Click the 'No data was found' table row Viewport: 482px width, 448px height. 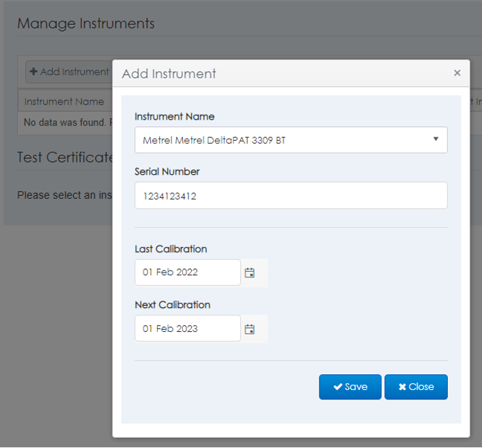click(x=65, y=123)
